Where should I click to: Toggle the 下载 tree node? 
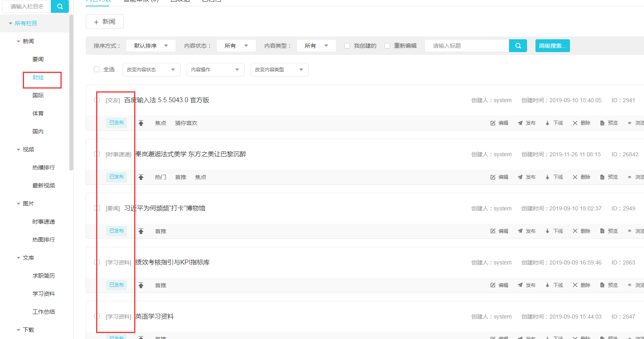pyautogui.click(x=18, y=330)
